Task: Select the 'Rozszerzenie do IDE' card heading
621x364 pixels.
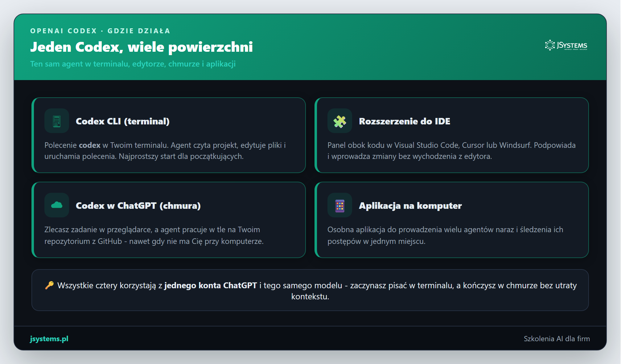Action: pyautogui.click(x=405, y=121)
